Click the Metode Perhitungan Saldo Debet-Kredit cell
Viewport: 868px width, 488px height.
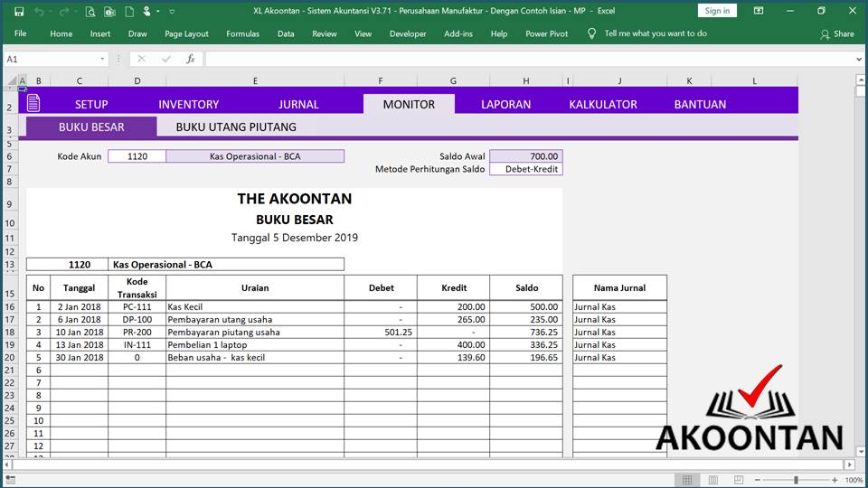point(526,169)
